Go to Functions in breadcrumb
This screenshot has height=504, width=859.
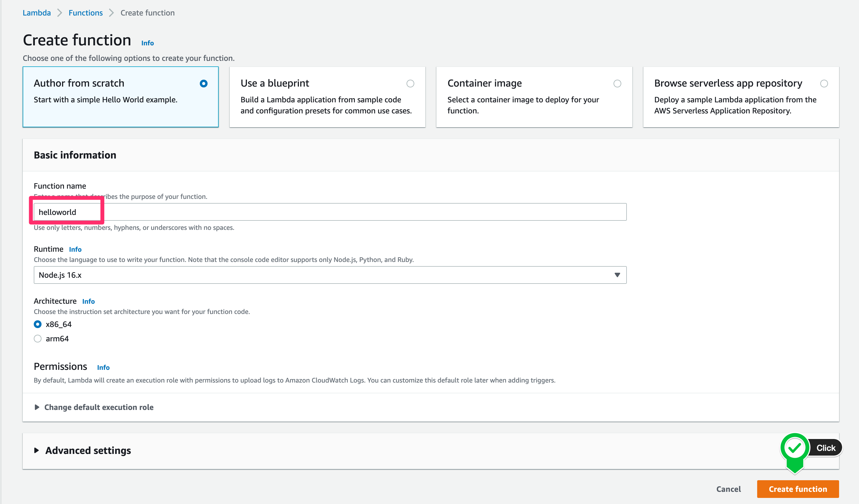coord(86,13)
